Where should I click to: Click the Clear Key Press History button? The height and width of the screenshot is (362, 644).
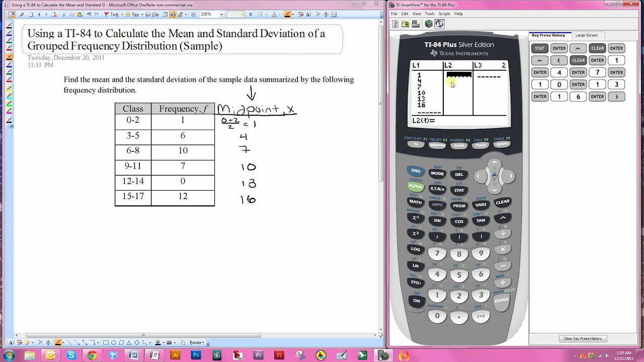coord(583,338)
